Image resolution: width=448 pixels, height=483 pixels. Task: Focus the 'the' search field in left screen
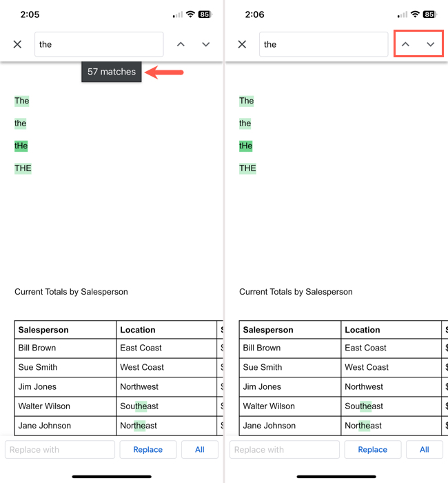pos(99,44)
